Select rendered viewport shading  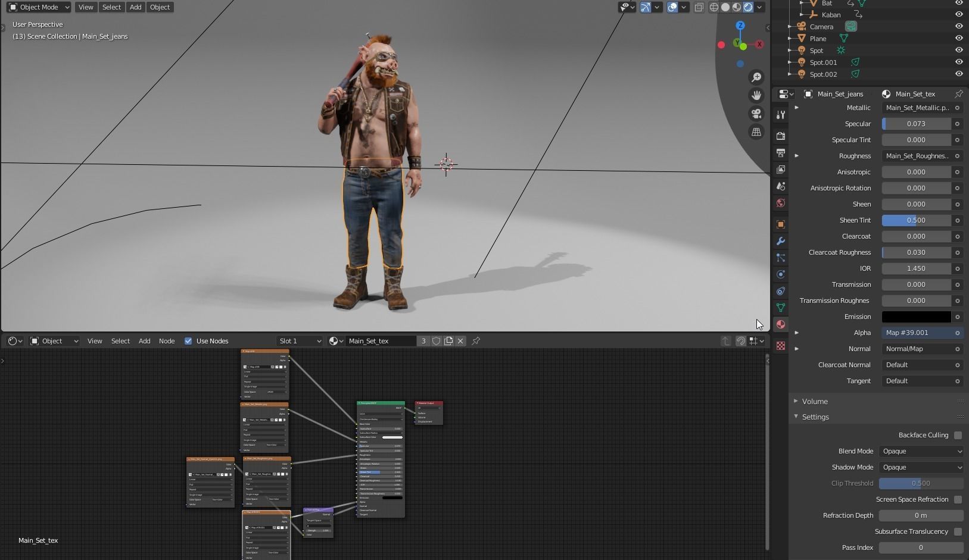748,7
